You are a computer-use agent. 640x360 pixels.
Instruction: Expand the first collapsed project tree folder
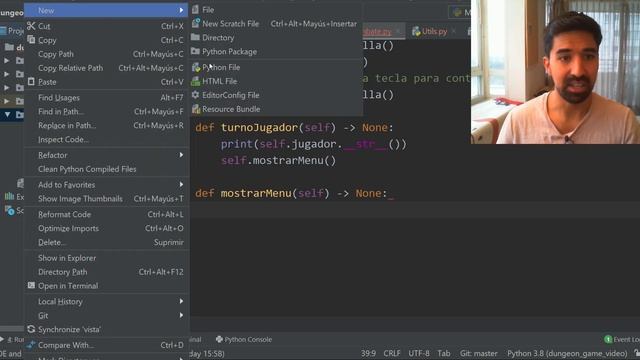[7, 61]
